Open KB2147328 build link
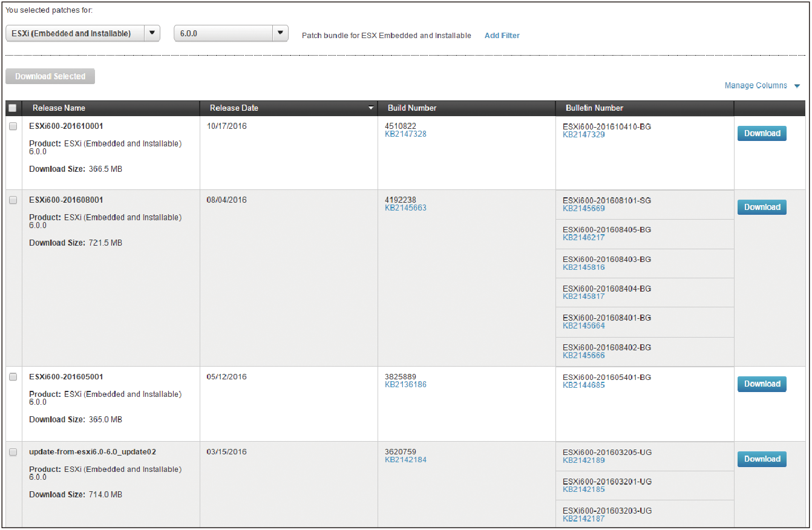Viewport: 812px width, 530px height. (x=405, y=134)
